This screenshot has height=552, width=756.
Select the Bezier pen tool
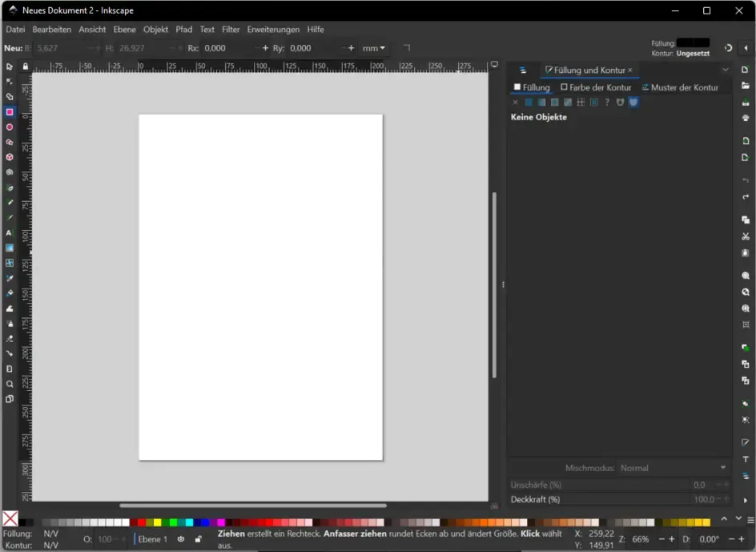click(x=10, y=203)
